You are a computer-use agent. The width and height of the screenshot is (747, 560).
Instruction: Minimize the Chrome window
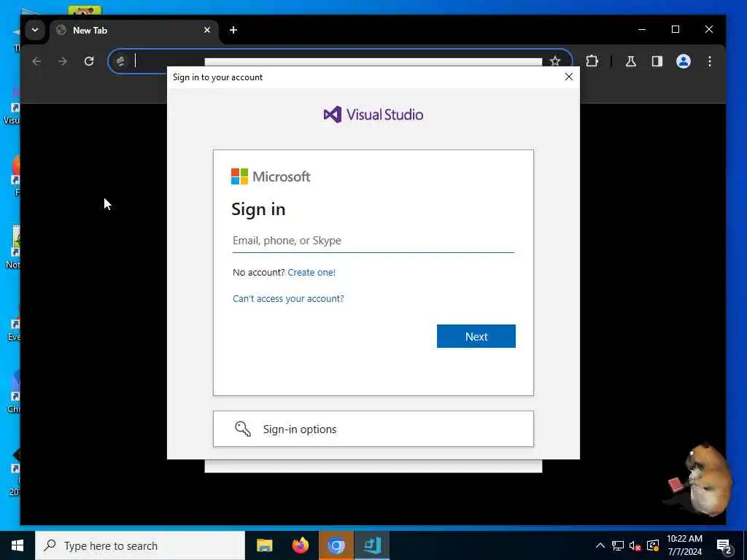[642, 29]
